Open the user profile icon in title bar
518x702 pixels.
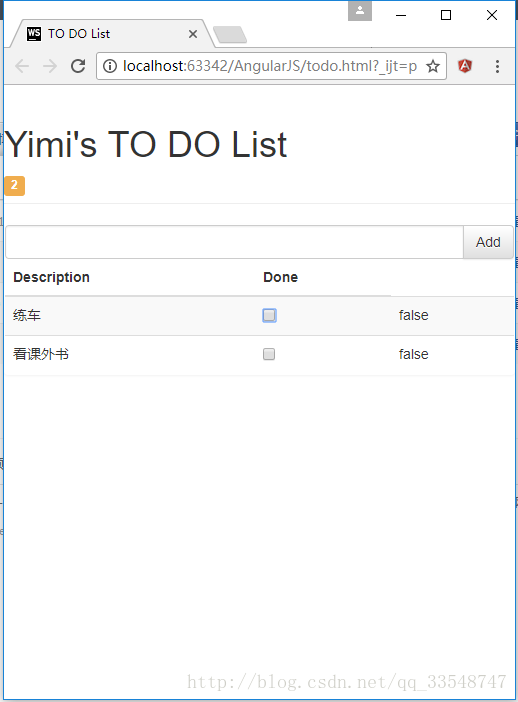click(x=360, y=11)
